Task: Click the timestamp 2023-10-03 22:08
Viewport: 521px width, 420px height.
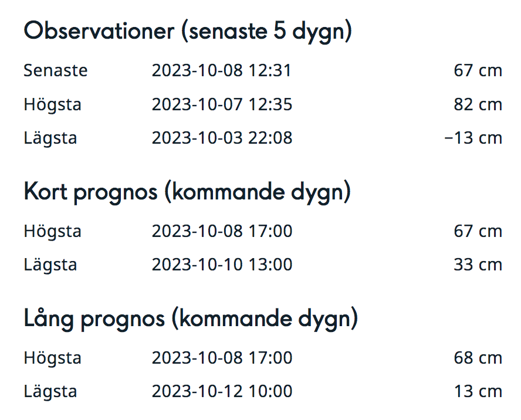Action: coord(222,138)
